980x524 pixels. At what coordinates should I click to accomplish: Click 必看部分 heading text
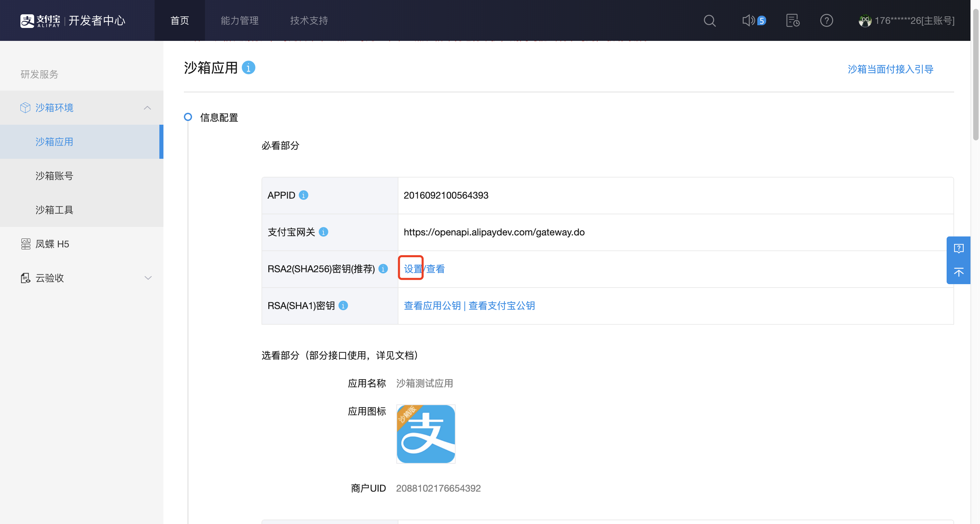click(x=280, y=146)
